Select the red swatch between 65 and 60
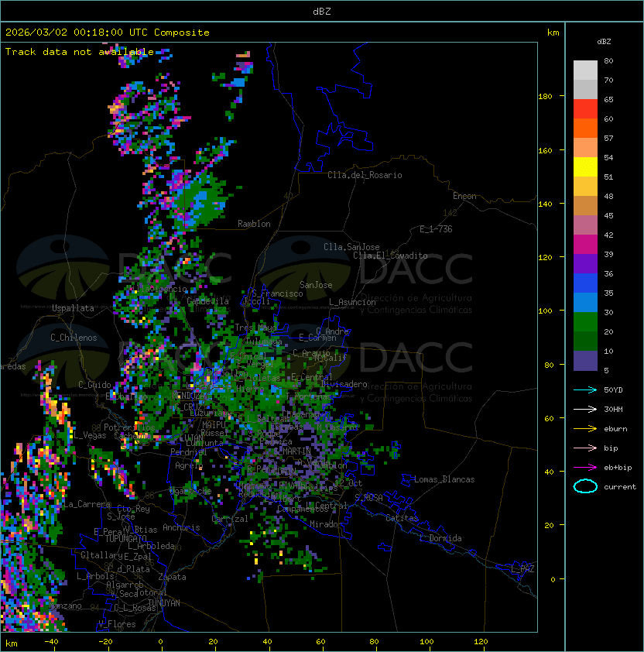Image resolution: width=644 pixels, height=652 pixels. click(585, 109)
